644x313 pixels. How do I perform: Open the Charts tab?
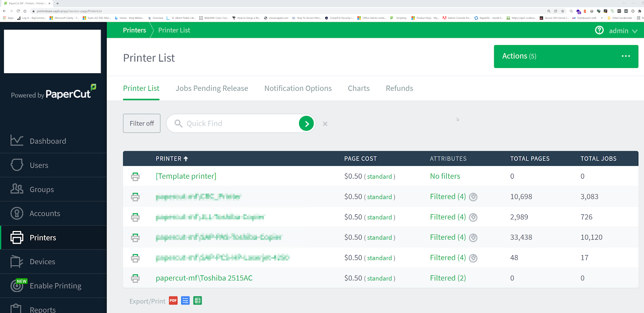[359, 88]
